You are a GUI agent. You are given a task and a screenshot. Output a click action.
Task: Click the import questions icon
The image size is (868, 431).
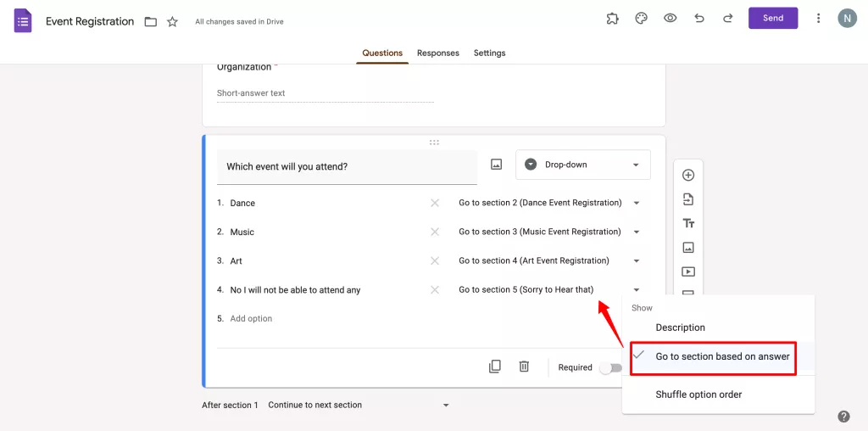[688, 199]
